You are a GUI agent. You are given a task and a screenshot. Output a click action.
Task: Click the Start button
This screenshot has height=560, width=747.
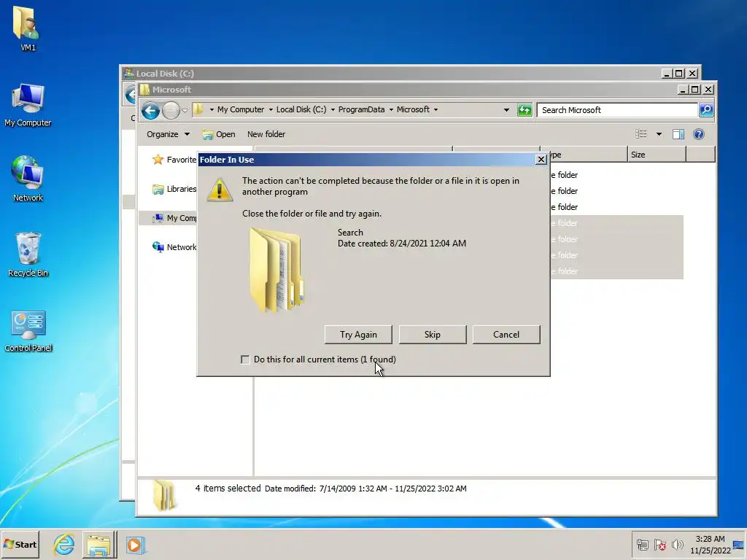20,544
